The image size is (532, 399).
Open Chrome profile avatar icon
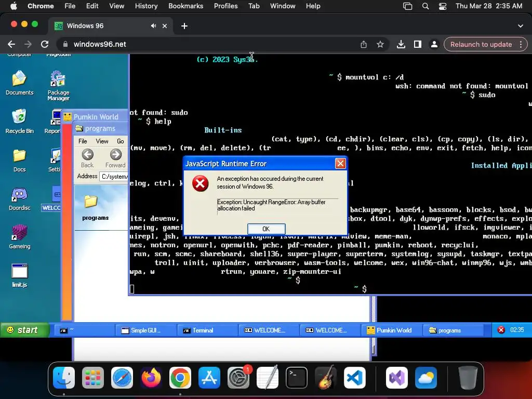pyautogui.click(x=434, y=44)
